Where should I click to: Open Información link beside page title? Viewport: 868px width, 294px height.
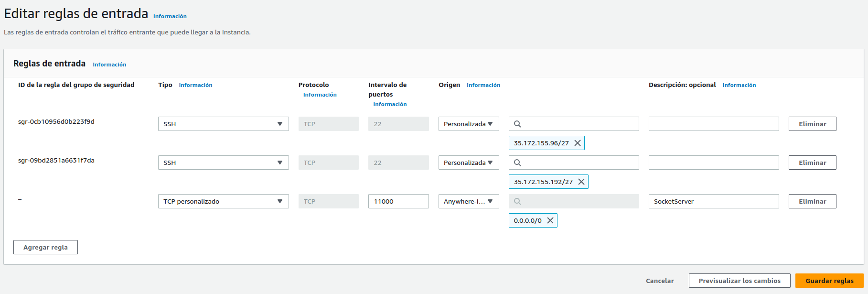point(170,16)
